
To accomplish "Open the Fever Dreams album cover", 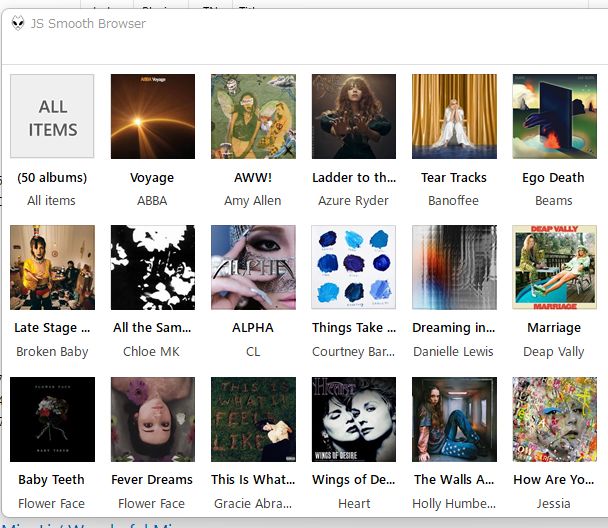I will pos(153,419).
